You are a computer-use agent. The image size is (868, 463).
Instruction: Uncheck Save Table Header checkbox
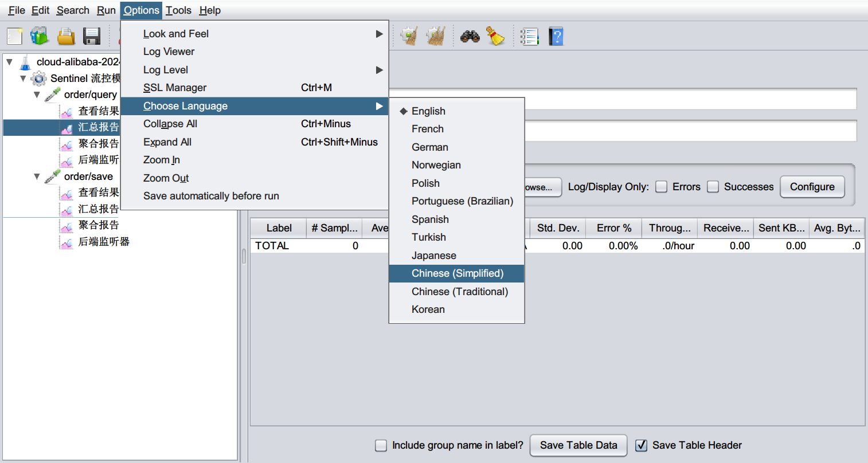[642, 445]
